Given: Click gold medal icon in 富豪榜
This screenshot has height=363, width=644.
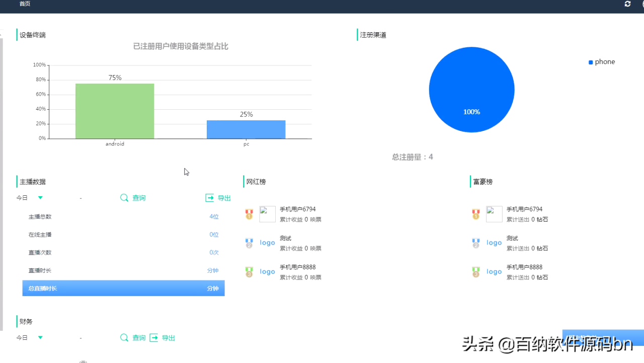Looking at the screenshot, I should 476,214.
